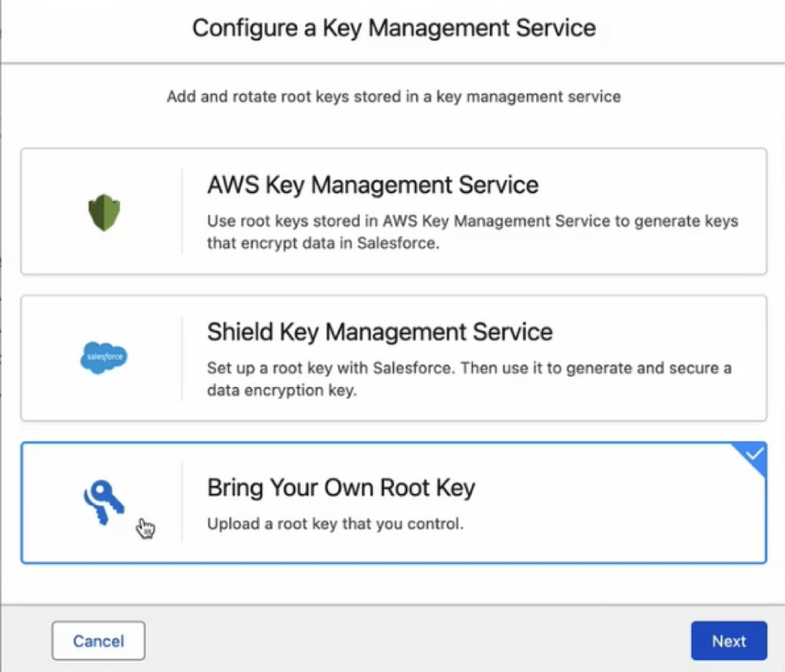This screenshot has height=672, width=785.
Task: Click empty footer area between Cancel and Next
Action: coord(416,641)
